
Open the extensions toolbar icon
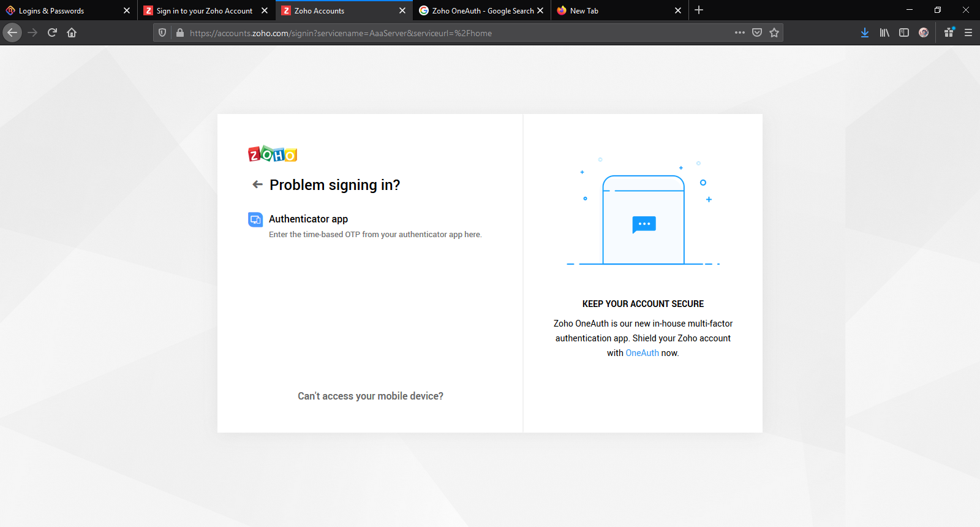pos(949,32)
